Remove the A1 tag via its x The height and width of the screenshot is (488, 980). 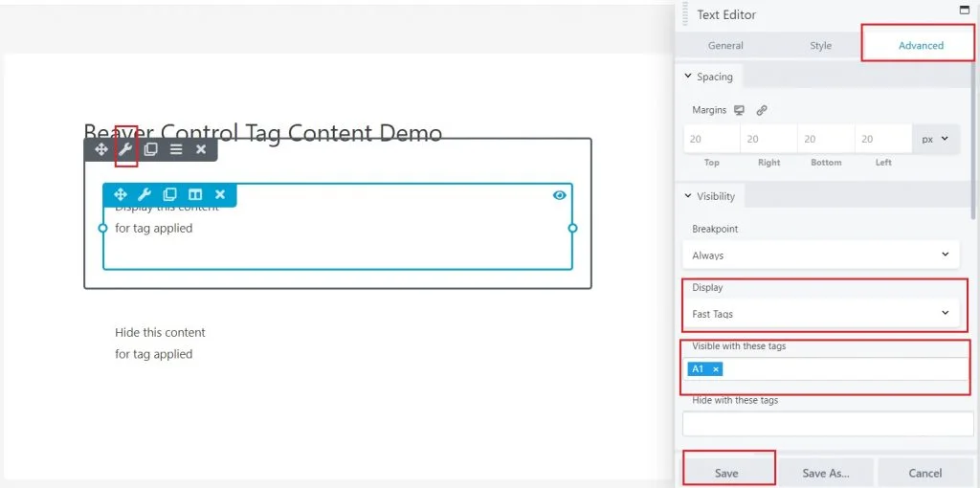[716, 369]
